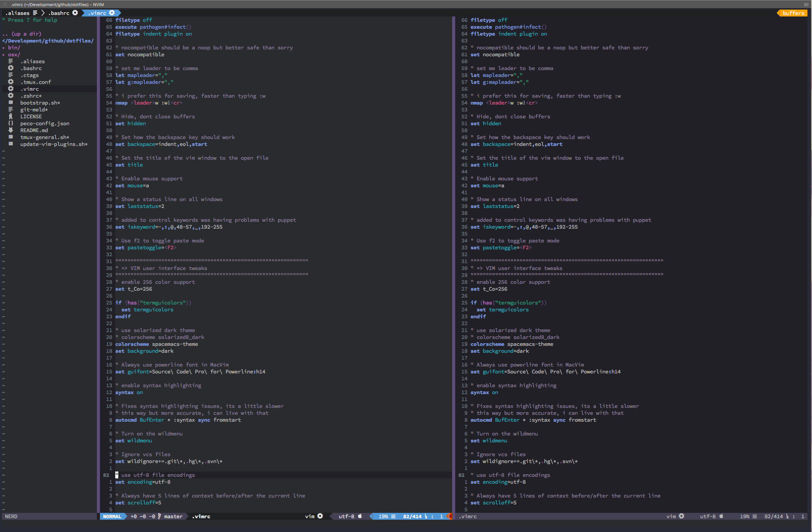The height and width of the screenshot is (532, 812).
Task: Click gear icon beside .bashrc in tree
Action: 11,68
